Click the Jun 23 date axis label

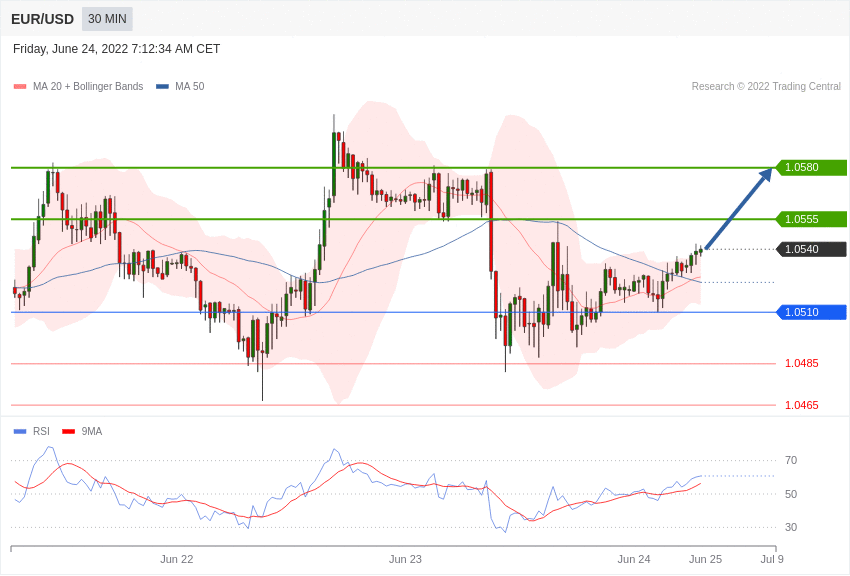405,559
